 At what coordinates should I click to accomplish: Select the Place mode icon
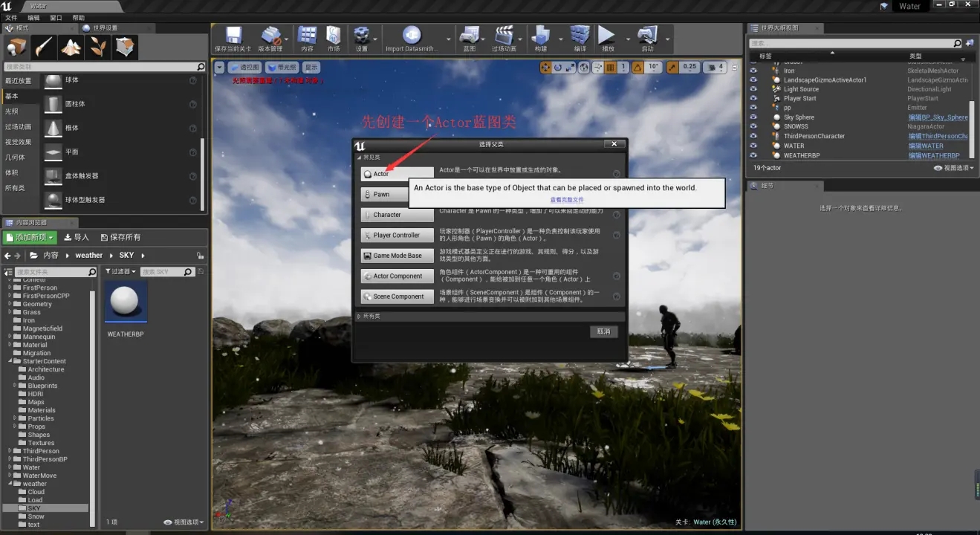16,48
